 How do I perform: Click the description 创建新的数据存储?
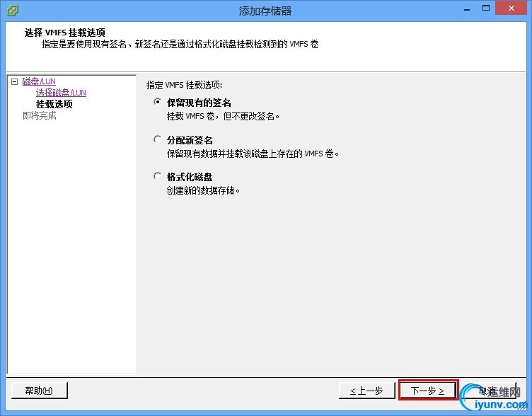tap(203, 190)
